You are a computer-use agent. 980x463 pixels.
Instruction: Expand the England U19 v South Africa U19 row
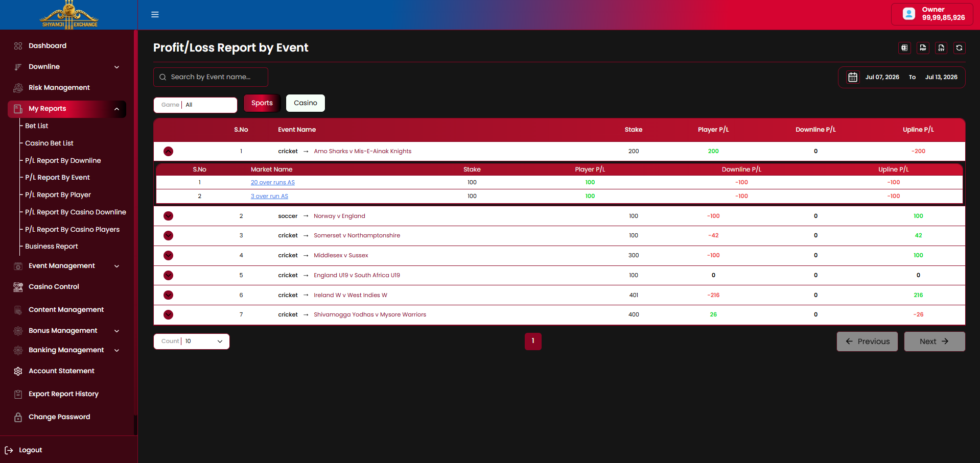pyautogui.click(x=168, y=275)
